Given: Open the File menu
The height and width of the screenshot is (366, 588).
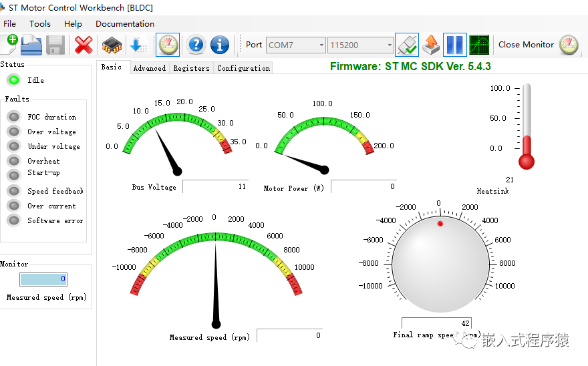Looking at the screenshot, I should (10, 23).
